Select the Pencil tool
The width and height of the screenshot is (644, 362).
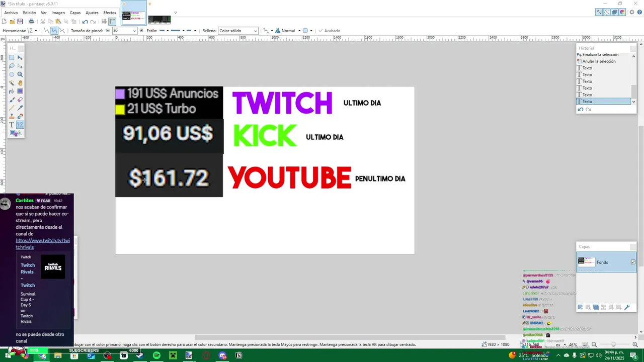coord(12,108)
